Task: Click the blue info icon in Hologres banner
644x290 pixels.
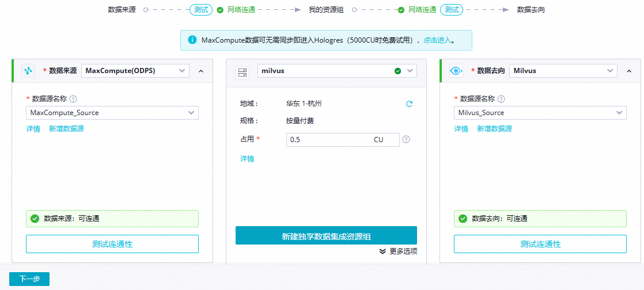Action: pyautogui.click(x=192, y=40)
